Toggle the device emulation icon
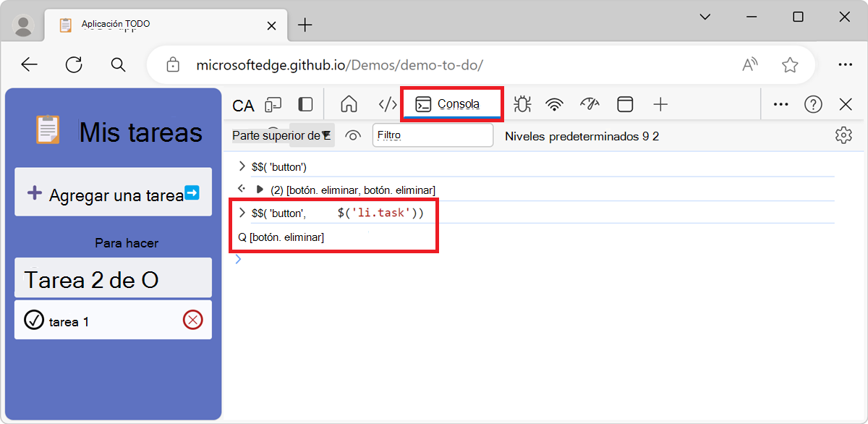Viewport: 868px width, 424px height. pos(273,104)
